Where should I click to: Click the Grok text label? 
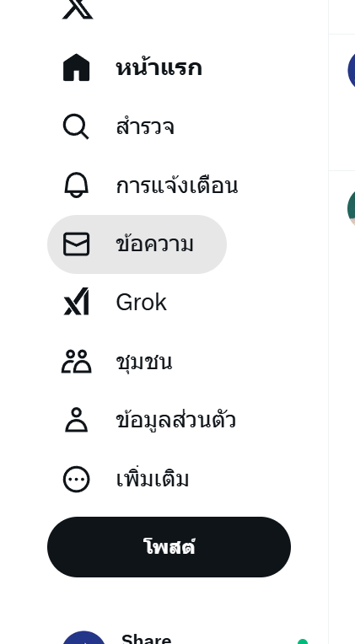[x=142, y=303]
